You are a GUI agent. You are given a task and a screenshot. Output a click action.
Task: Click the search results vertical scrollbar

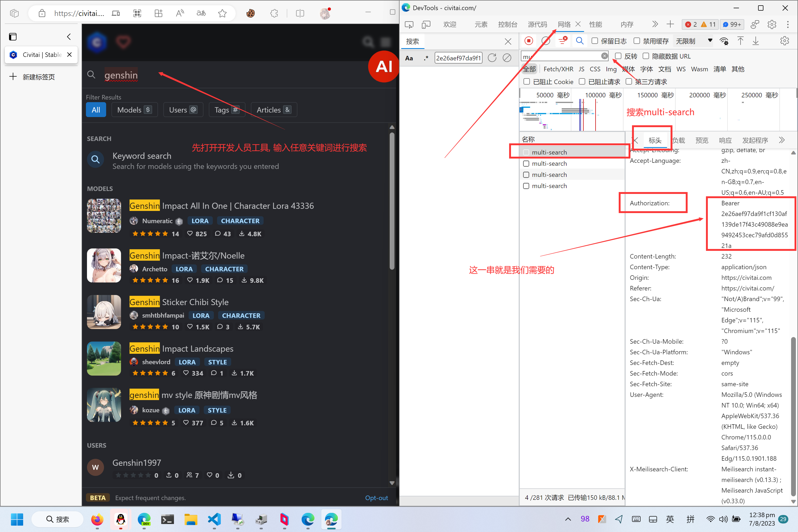click(x=392, y=200)
